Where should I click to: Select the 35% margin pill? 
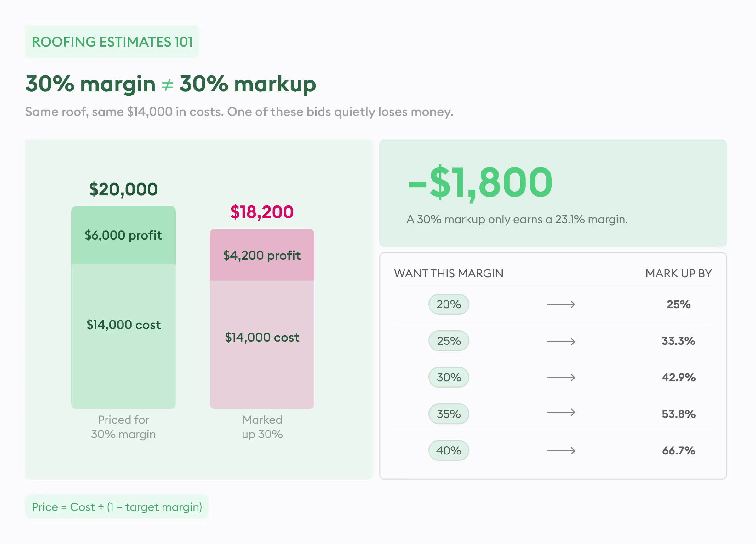tap(449, 414)
